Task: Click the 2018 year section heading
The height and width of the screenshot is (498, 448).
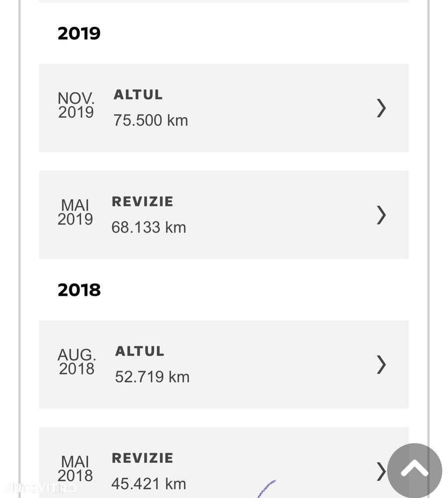Action: (x=79, y=290)
